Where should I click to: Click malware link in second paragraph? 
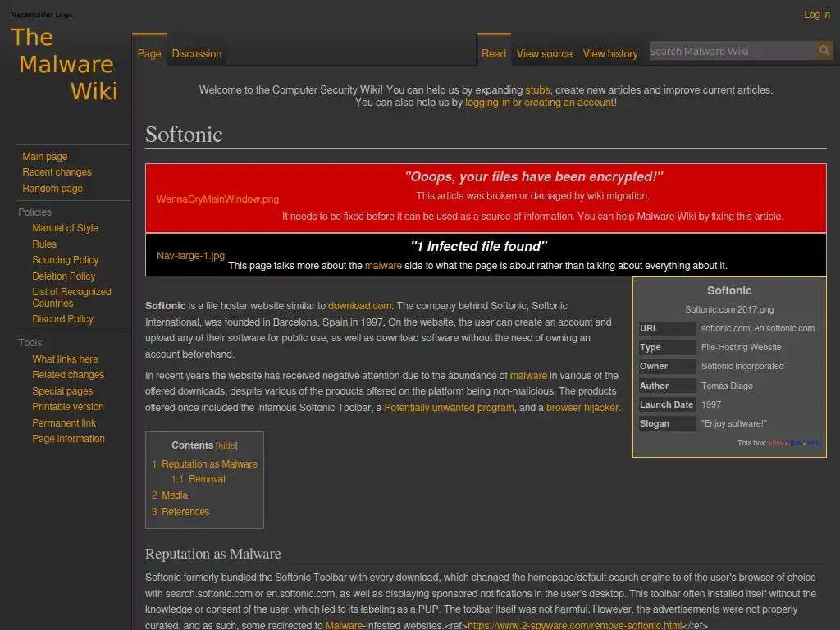point(528,376)
